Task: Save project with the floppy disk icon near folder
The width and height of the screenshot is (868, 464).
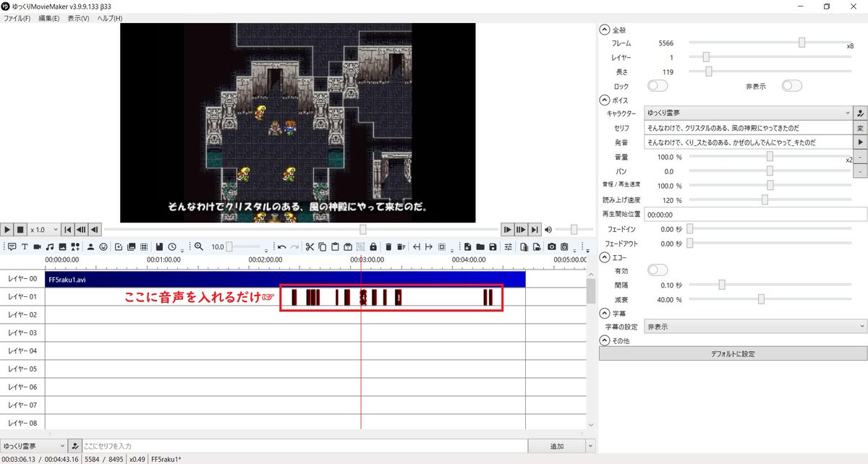Action: coord(493,246)
